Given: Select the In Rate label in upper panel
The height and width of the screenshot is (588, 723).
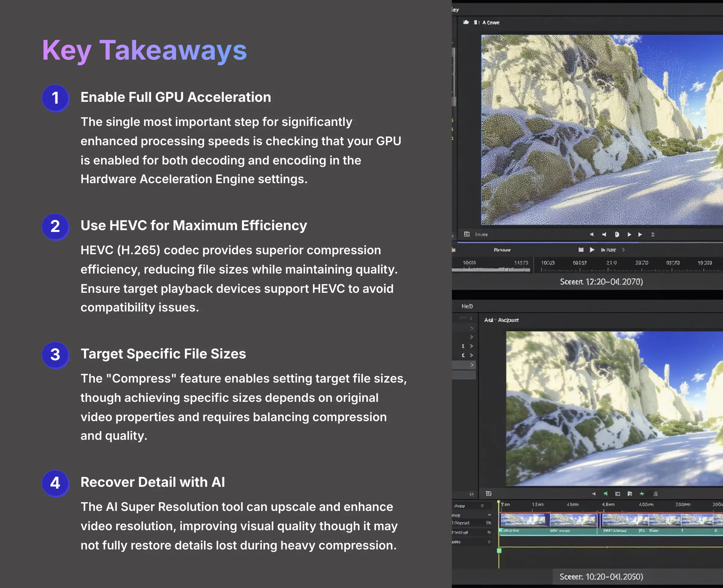Looking at the screenshot, I should (609, 250).
